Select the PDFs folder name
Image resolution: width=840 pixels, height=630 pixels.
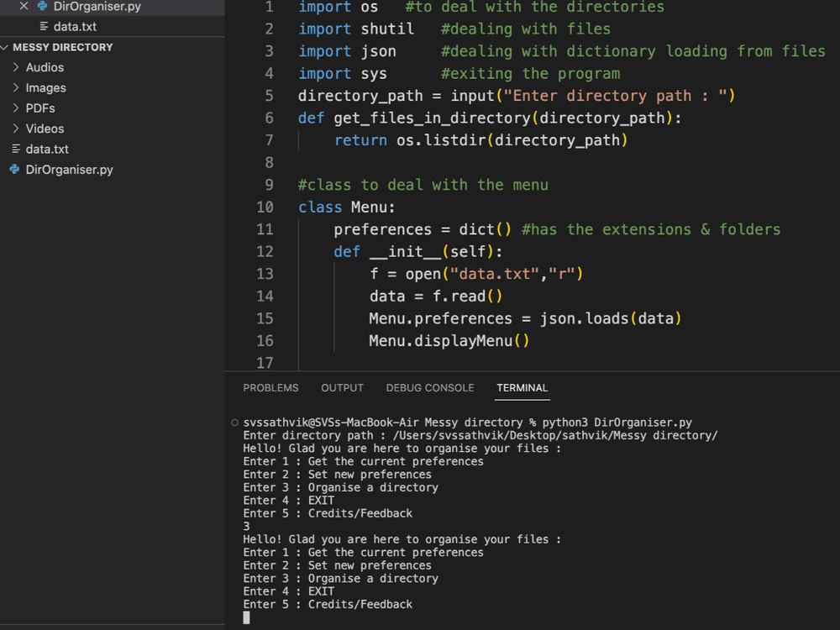40,108
